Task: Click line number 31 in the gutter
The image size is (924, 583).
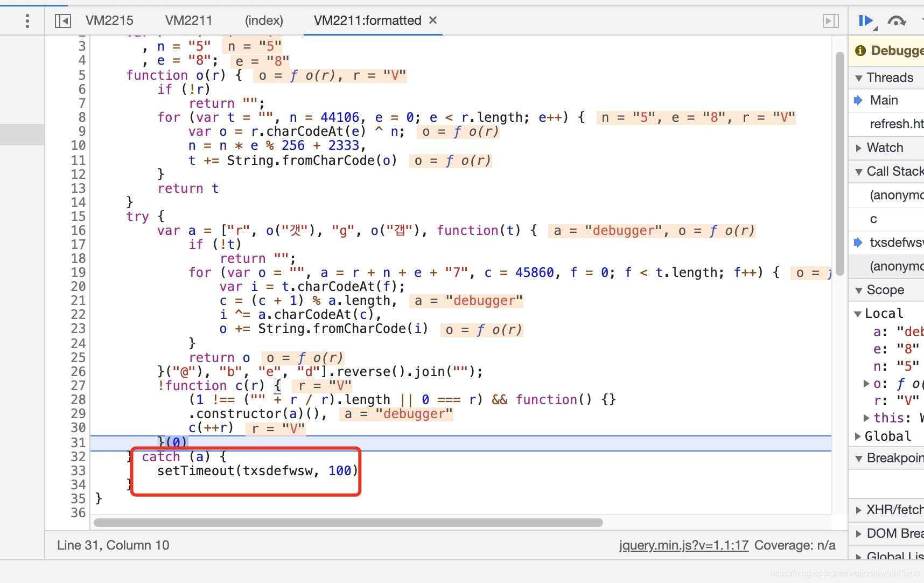Action: coord(78,443)
